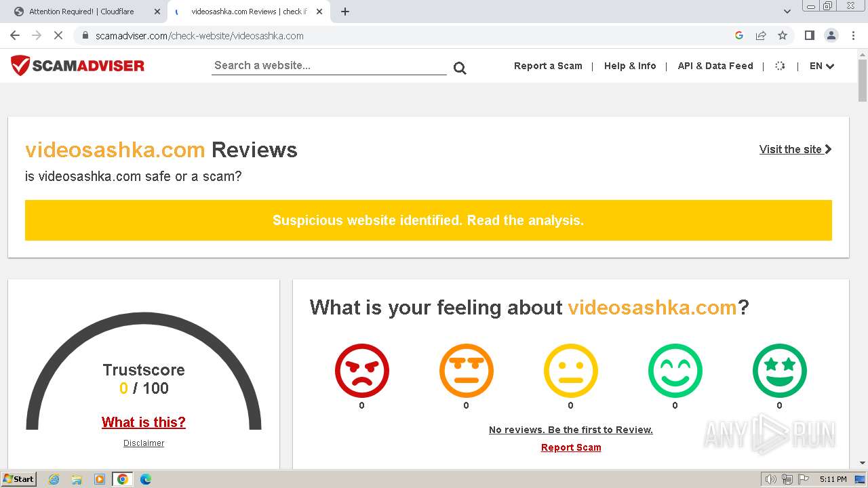Open the Start menu

(18, 479)
